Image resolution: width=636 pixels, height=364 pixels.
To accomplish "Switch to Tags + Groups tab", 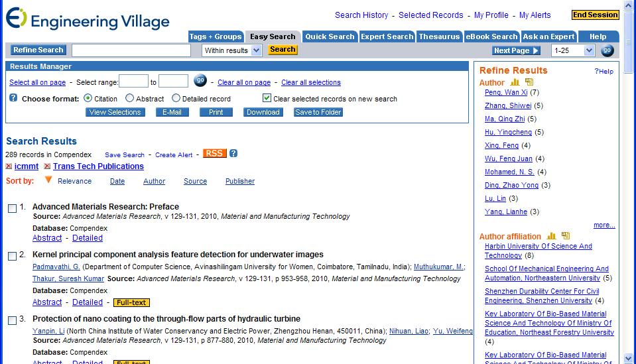I will 216,36.
